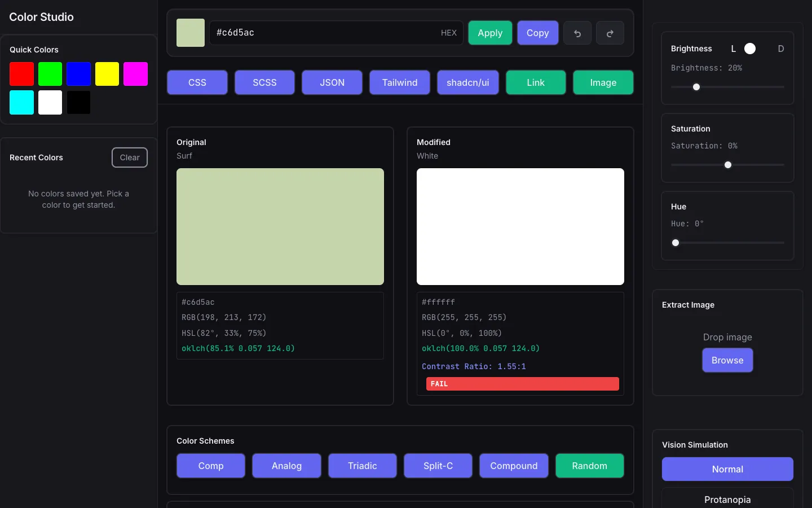Click the Color Studio title

tap(41, 17)
